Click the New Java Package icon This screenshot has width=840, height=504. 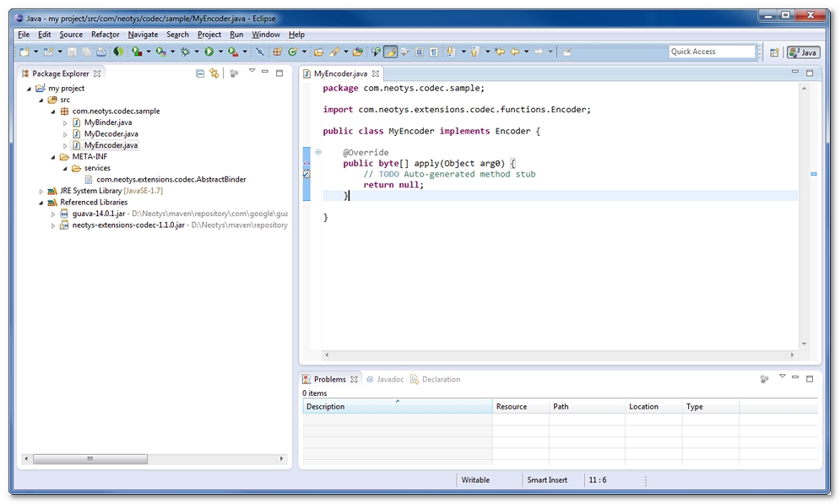tap(277, 52)
